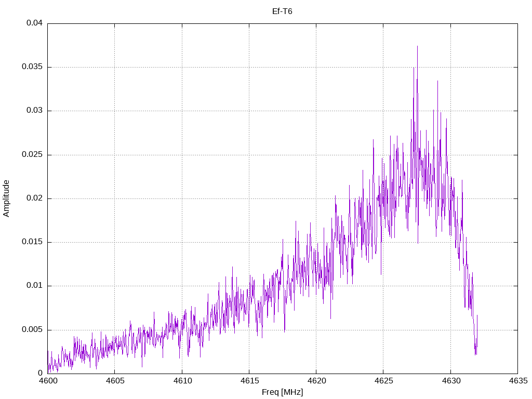Click the plot title Ef-T6
Viewport: 532px width, 399px height.
pyautogui.click(x=282, y=11)
